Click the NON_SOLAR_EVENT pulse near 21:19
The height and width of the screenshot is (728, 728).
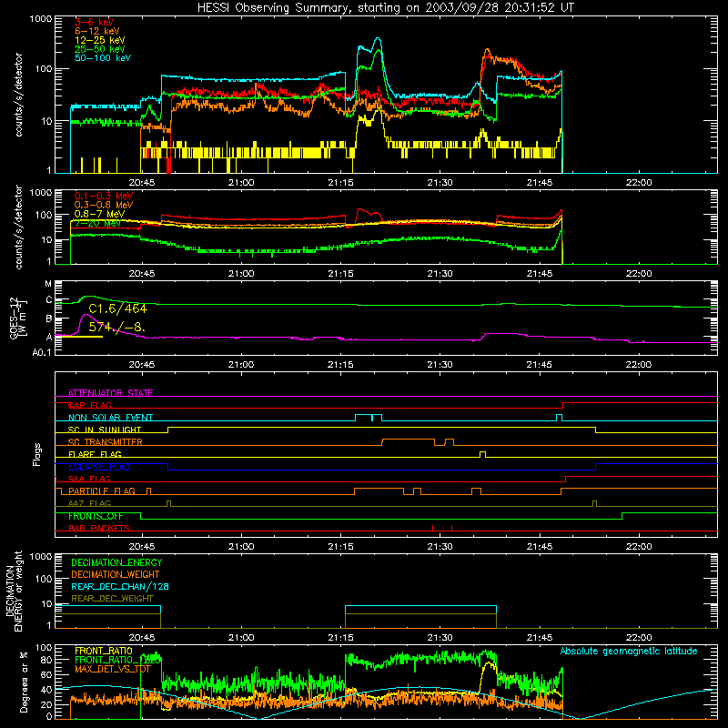(x=369, y=417)
